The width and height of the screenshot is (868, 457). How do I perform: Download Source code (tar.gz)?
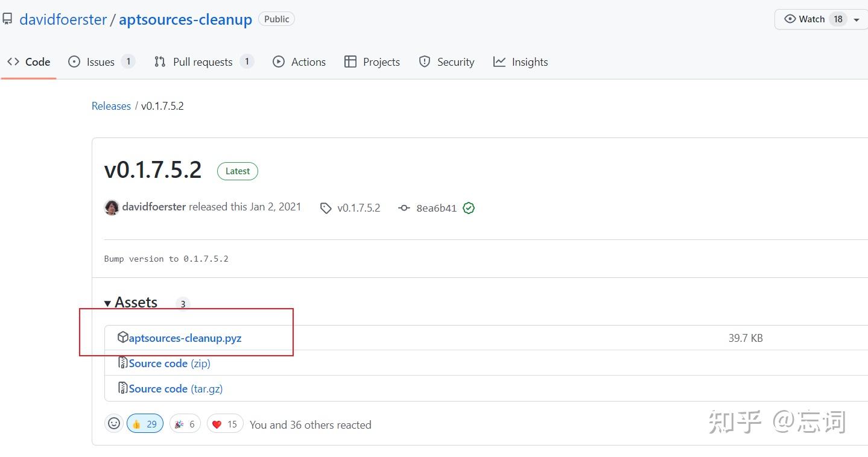click(x=176, y=389)
